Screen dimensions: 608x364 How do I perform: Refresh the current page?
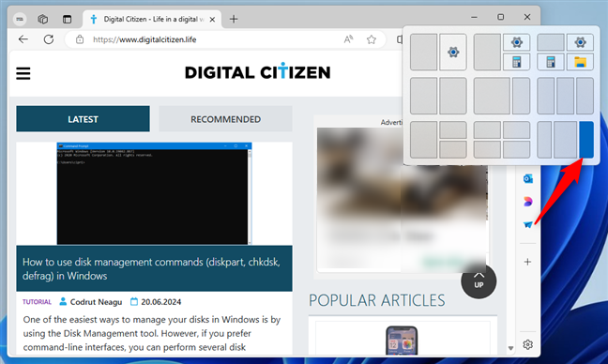point(49,39)
